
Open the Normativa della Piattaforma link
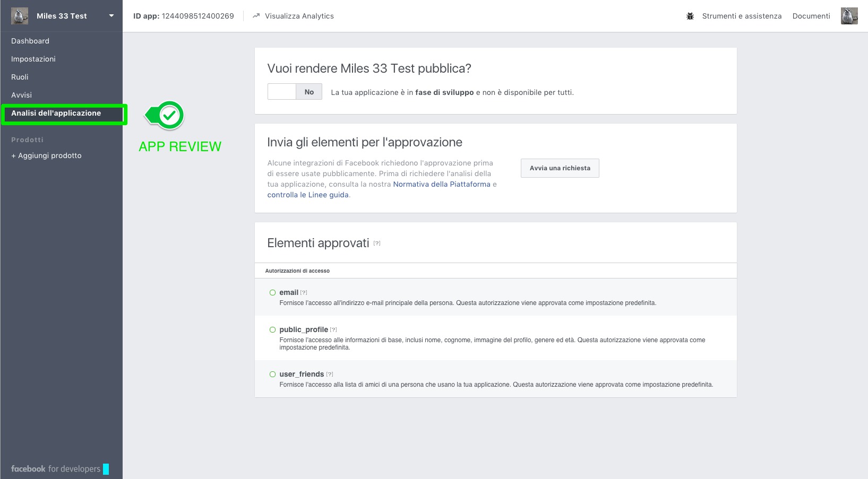coord(442,184)
